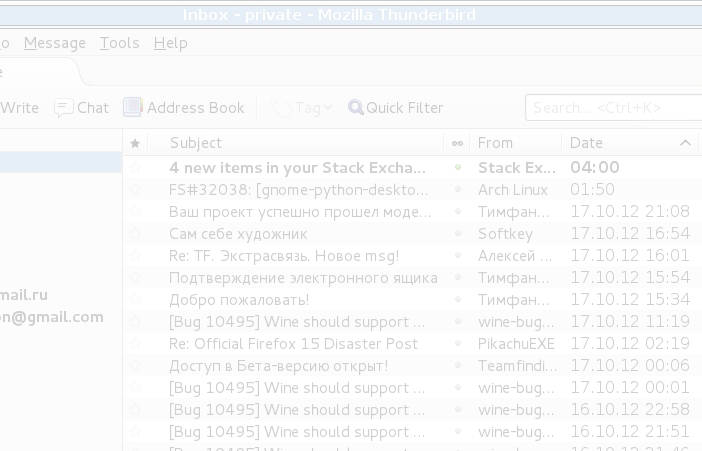Star the 'Re: TF. Экстрасвязь' message
The width and height of the screenshot is (702, 451).
(135, 255)
